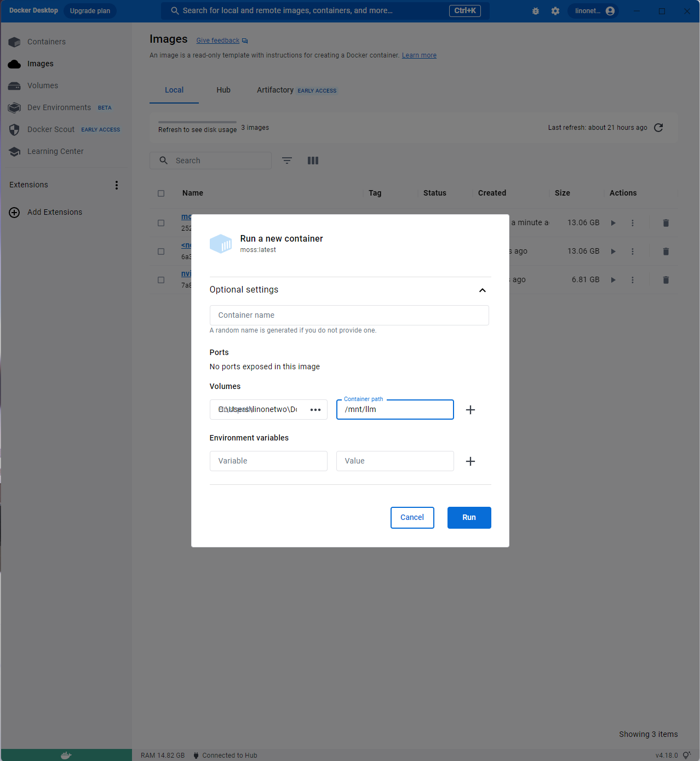Tick the select-all images checkbox

[x=161, y=193]
